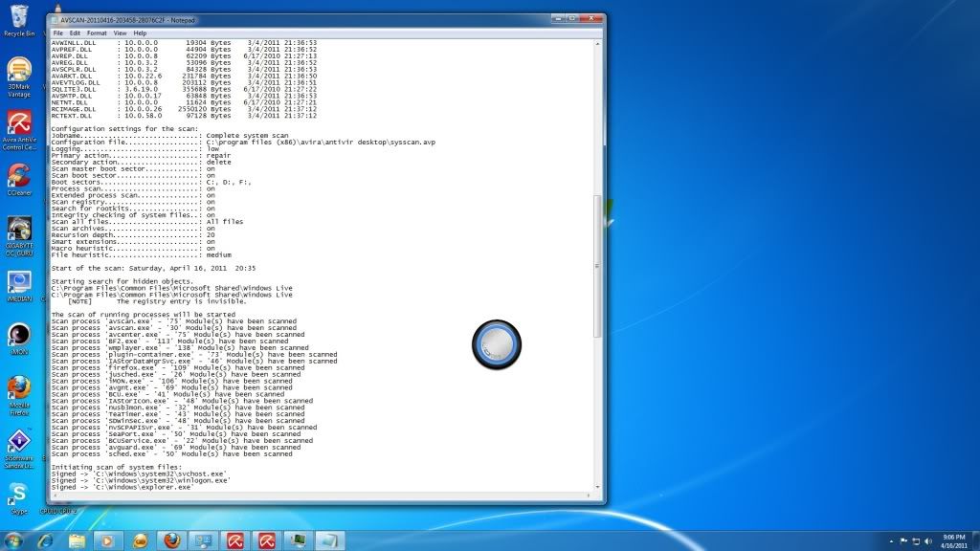980x551 pixels.
Task: Show hidden system tray icons
Action: click(891, 541)
